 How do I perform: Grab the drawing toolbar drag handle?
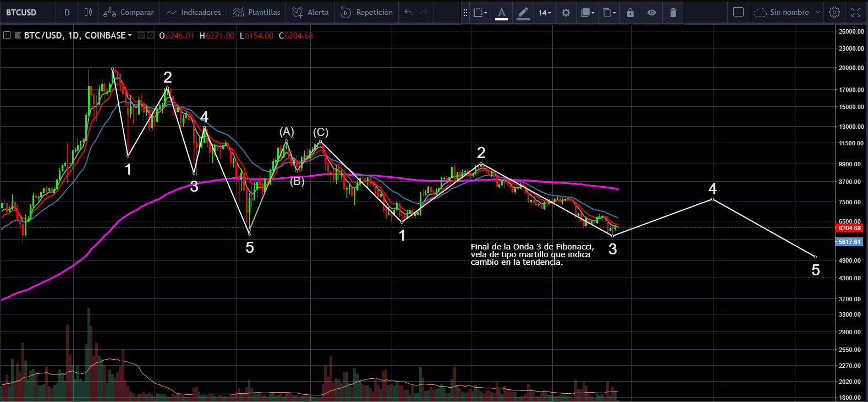click(465, 12)
